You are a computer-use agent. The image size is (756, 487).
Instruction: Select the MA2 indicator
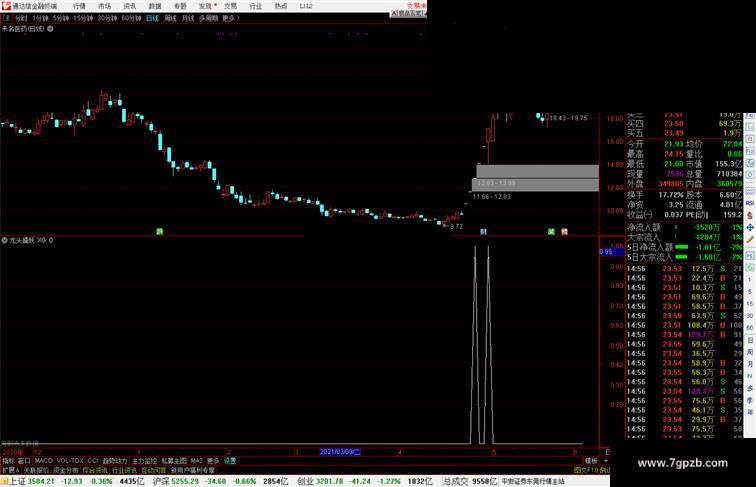(197, 461)
